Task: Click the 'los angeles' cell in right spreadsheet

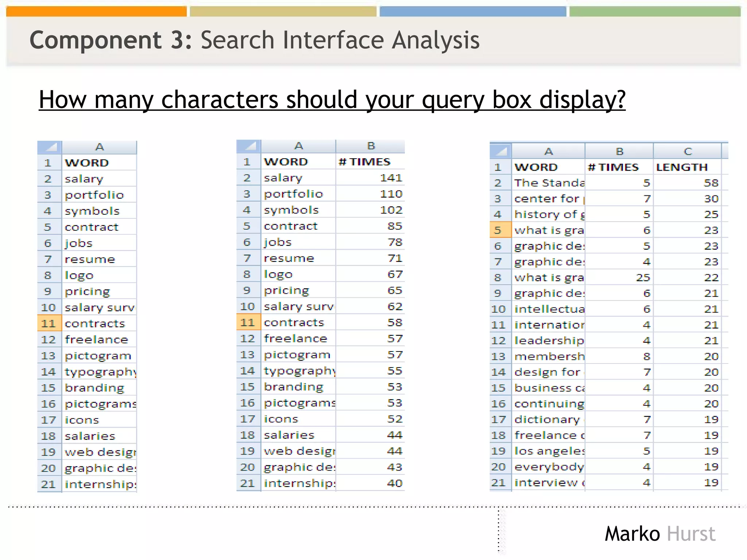Action: tap(549, 451)
